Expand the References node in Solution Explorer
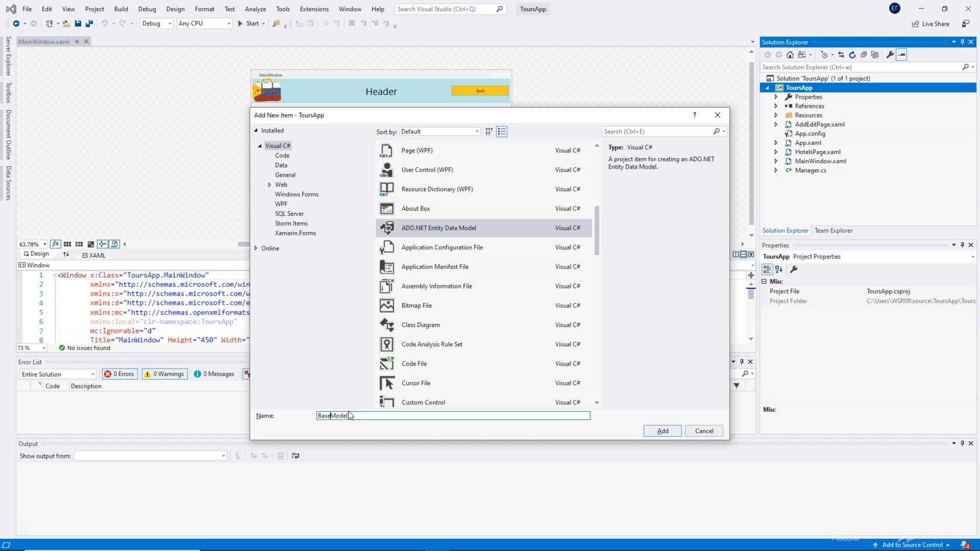 776,106
